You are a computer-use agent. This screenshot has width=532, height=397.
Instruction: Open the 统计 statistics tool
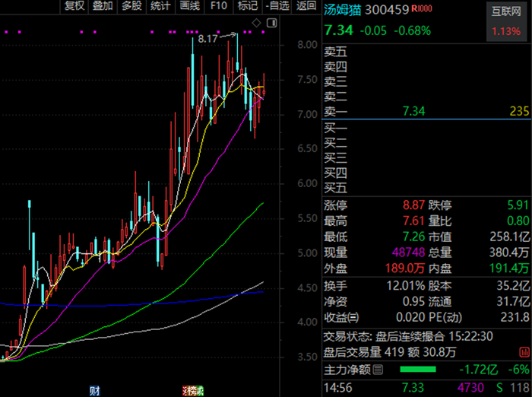point(160,6)
